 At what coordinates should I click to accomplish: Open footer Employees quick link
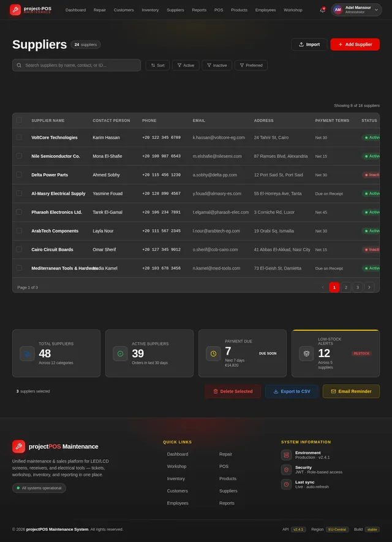[178, 503]
